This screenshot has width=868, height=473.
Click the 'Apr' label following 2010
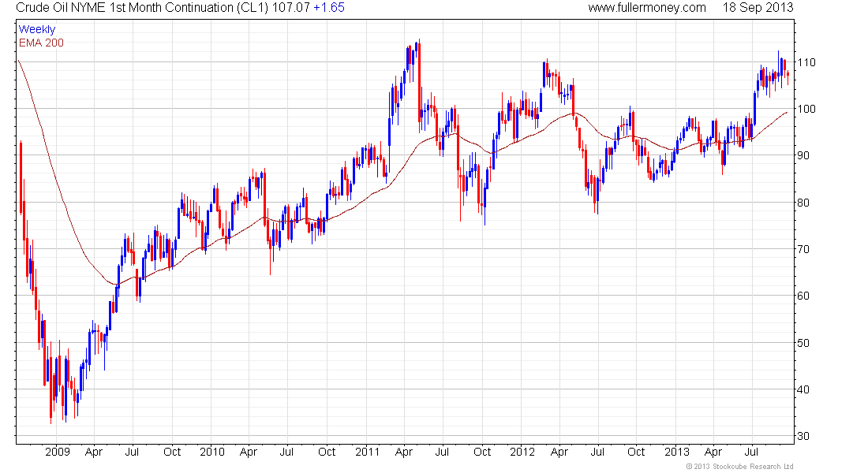tap(249, 453)
